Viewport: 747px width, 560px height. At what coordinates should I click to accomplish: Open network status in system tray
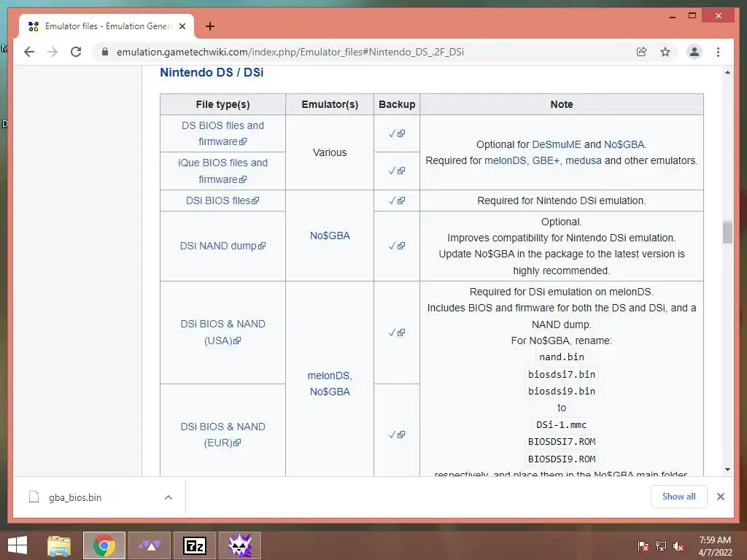[661, 546]
